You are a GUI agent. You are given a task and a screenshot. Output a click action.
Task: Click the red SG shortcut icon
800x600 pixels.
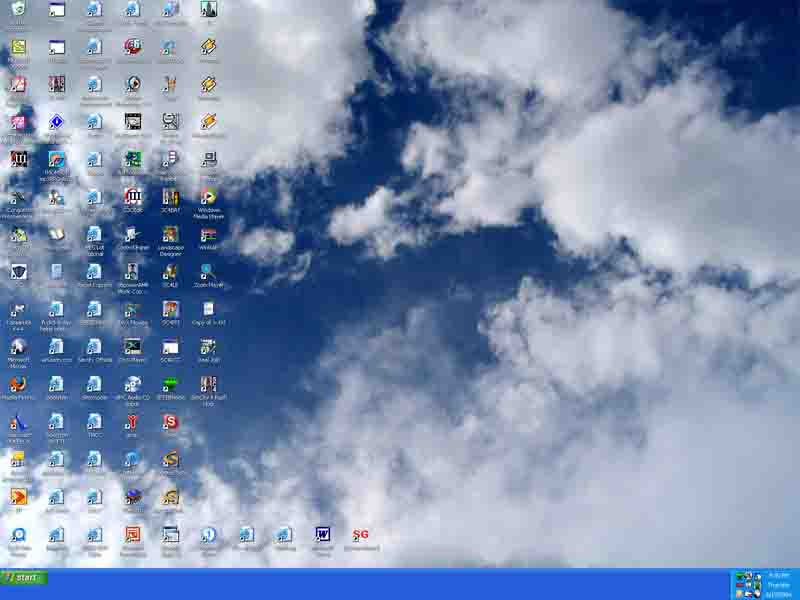(360, 535)
